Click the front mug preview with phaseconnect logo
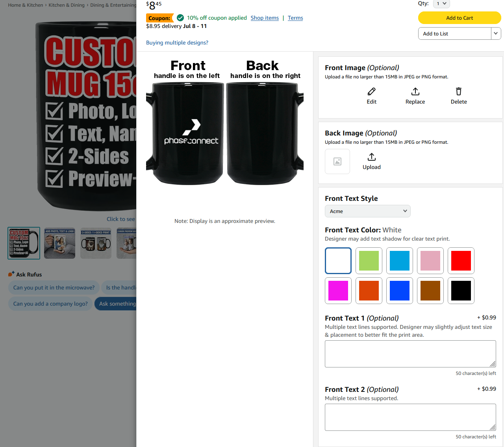 185,134
